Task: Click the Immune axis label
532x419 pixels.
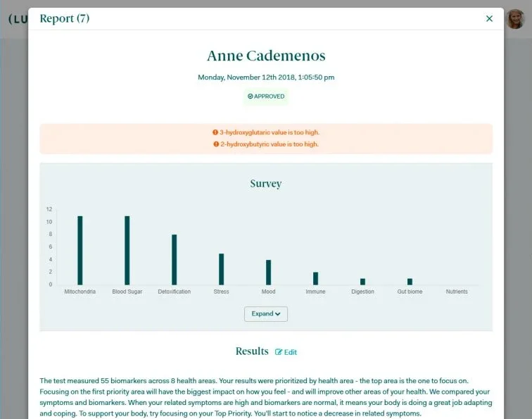Action: (x=315, y=292)
